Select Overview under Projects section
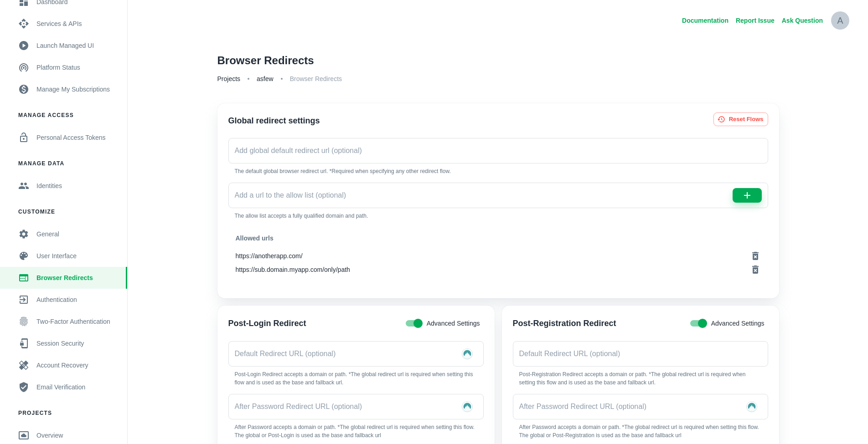This screenshot has height=444, width=868. point(49,435)
